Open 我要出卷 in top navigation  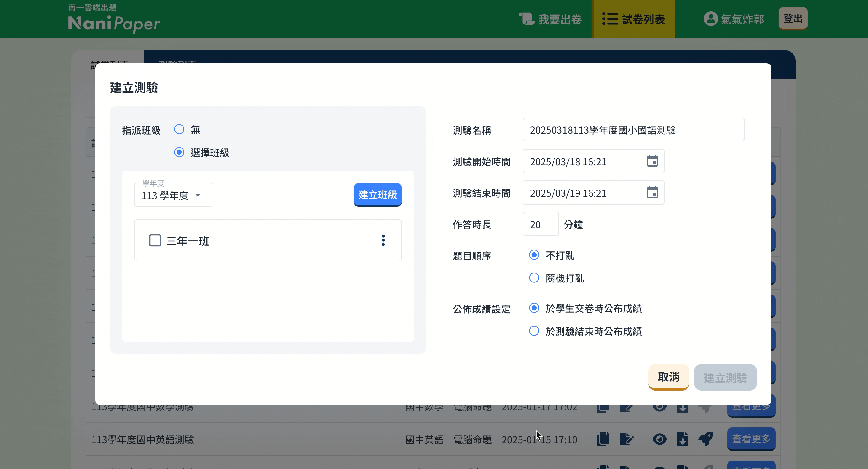point(550,19)
